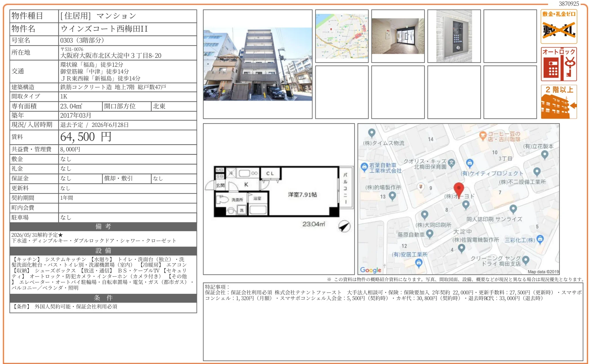Click the 敷金・礼金ゼロ badge icon
592x364 pixels.
tap(559, 26)
